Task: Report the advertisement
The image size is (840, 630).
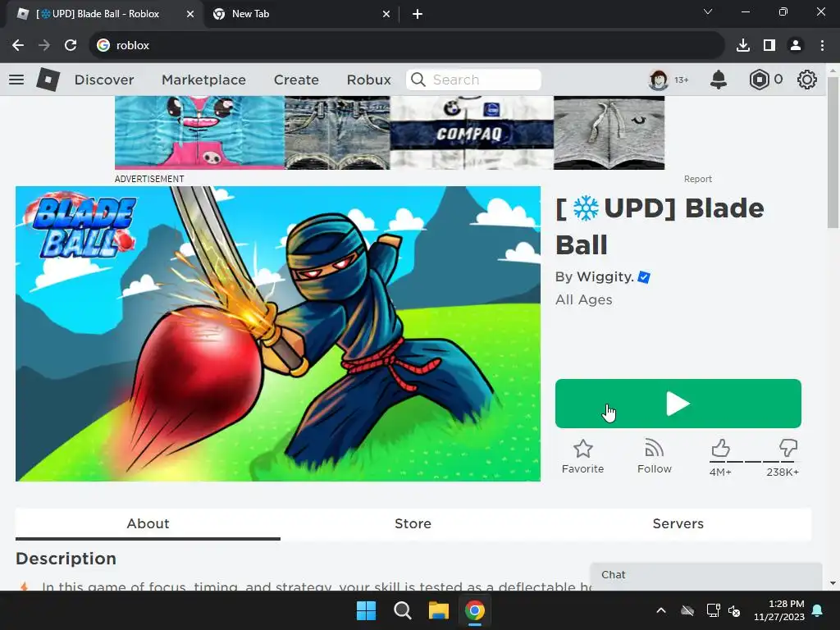Action: (697, 179)
